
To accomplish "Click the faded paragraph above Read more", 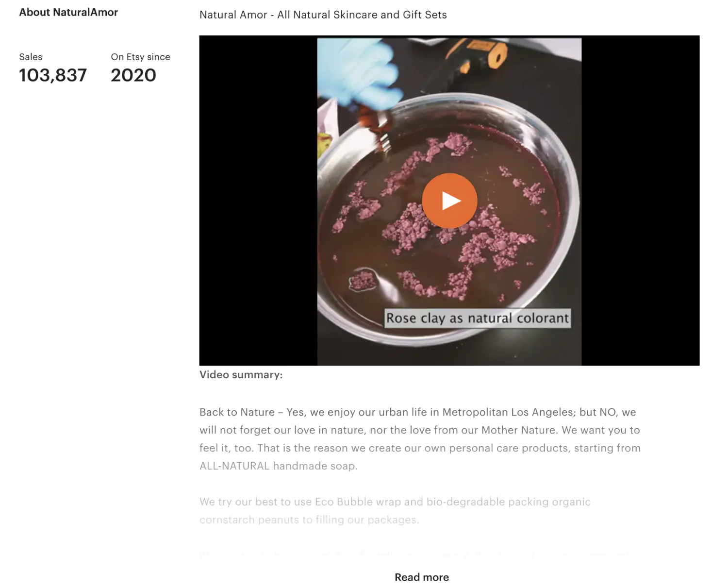I will (415, 554).
